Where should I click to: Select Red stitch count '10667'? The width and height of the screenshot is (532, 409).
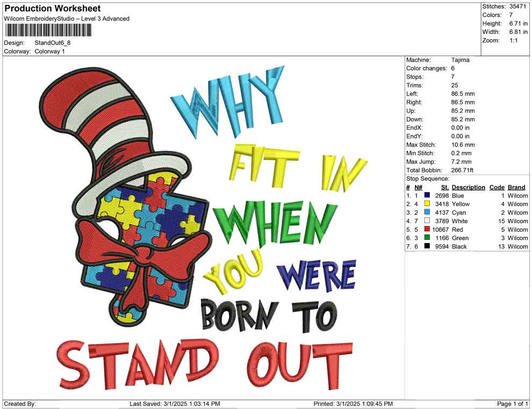441,229
